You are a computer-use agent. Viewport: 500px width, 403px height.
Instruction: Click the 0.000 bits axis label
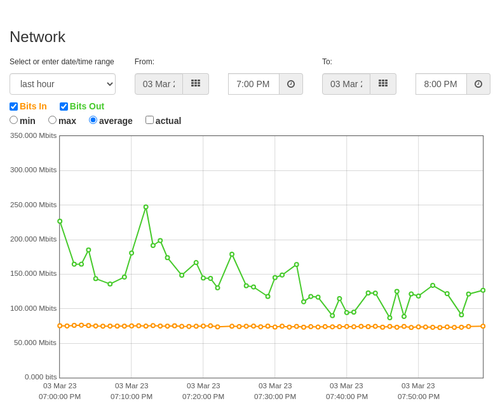pyautogui.click(x=41, y=377)
